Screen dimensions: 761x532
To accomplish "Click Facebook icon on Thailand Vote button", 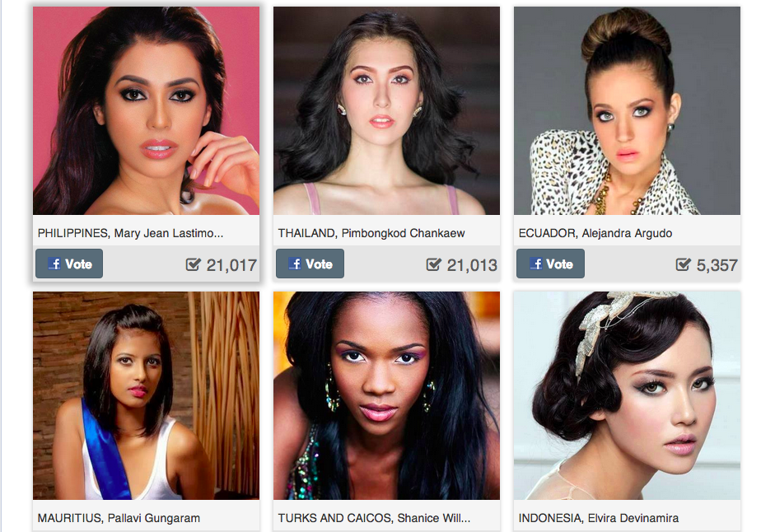I will [295, 264].
